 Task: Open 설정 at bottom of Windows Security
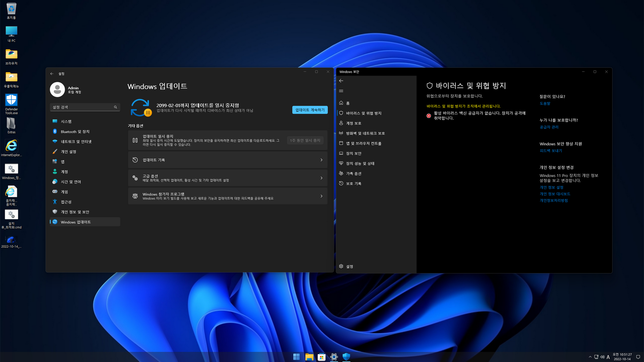376,266
